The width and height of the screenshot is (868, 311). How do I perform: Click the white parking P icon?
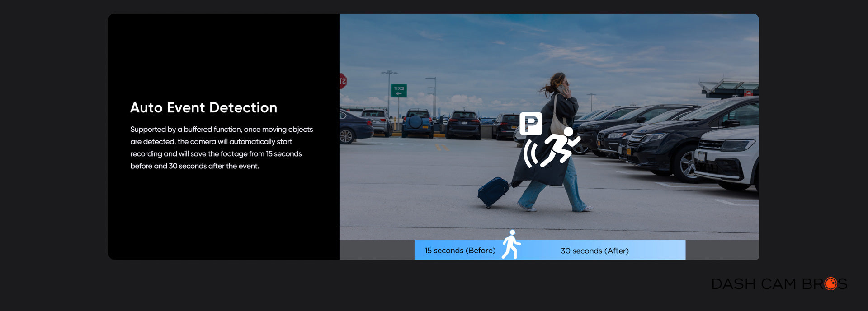click(531, 123)
